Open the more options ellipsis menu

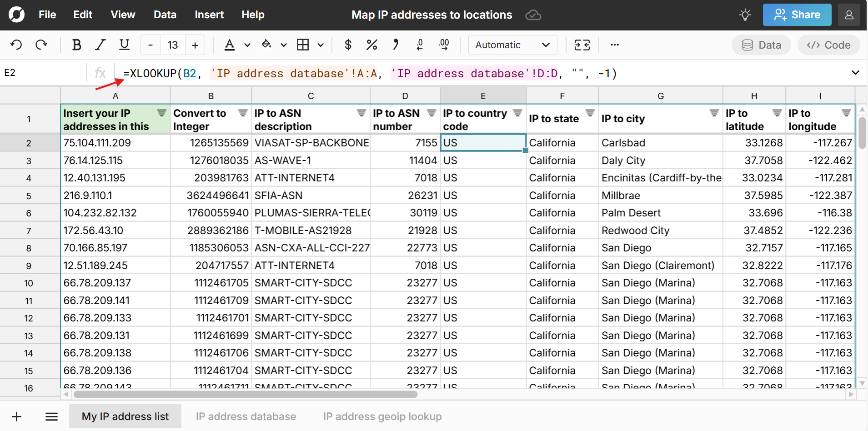click(615, 45)
